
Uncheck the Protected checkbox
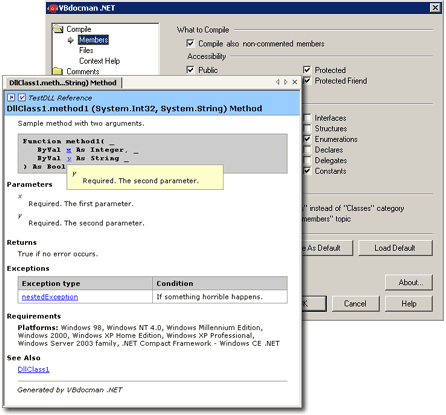coord(307,70)
